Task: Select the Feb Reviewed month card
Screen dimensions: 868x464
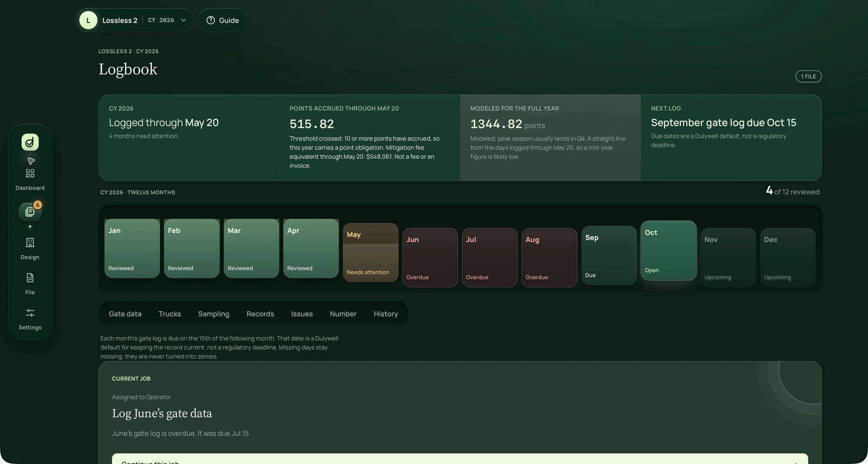Action: pyautogui.click(x=192, y=248)
